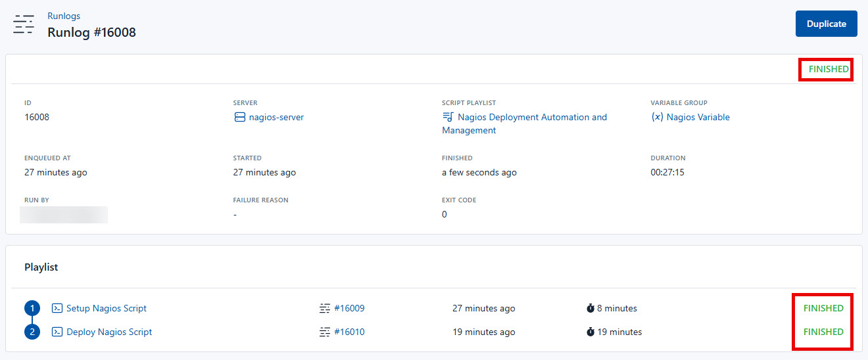Screen dimensions: 868x360
Task: Select step 2 circle in the playlist
Action: 32,332
